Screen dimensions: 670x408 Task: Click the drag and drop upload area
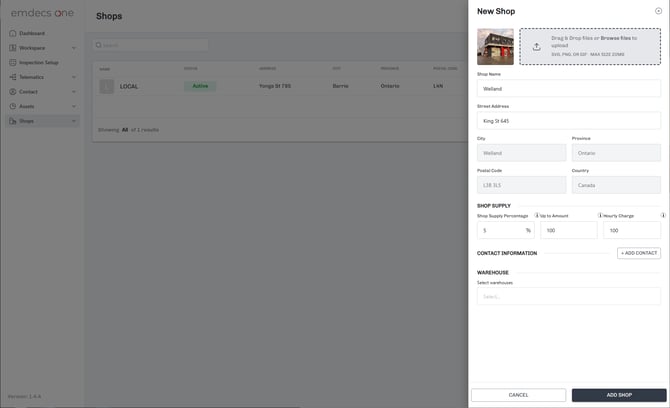pos(590,47)
